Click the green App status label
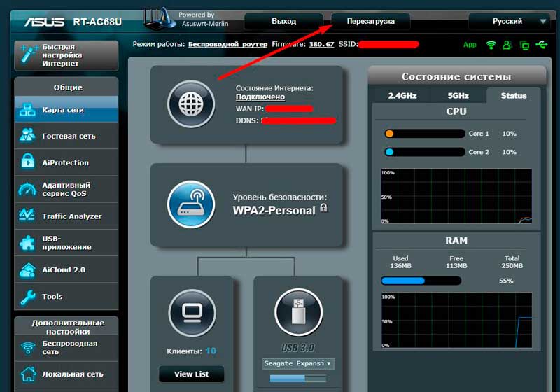Screen dimensions: 560x392 click(x=470, y=45)
